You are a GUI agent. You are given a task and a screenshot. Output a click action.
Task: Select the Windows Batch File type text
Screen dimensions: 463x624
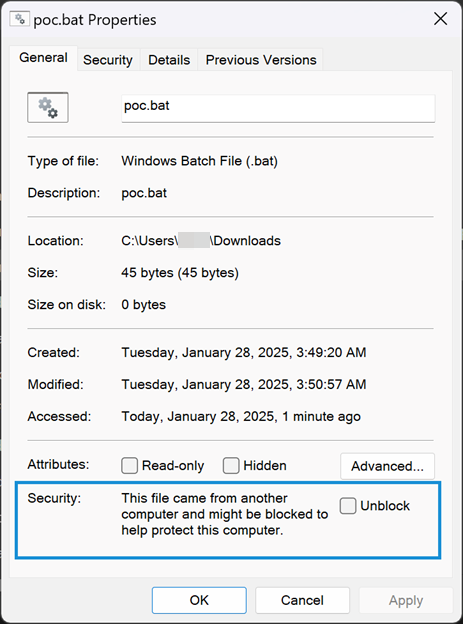(x=199, y=161)
